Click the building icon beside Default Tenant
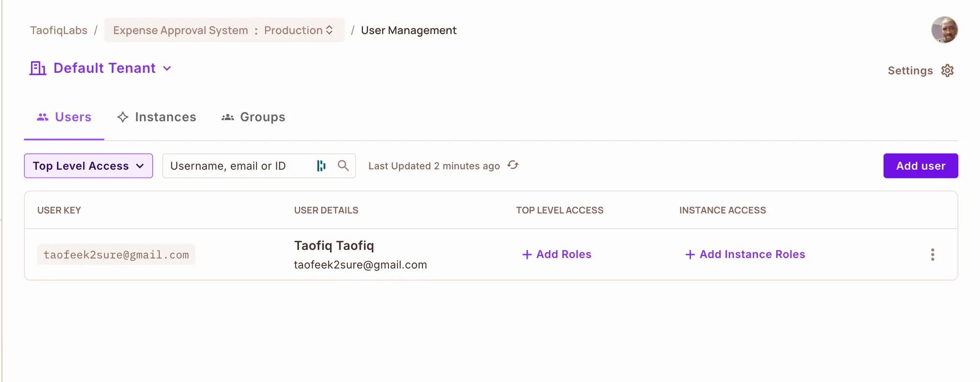This screenshot has height=382, width=980. [x=38, y=68]
